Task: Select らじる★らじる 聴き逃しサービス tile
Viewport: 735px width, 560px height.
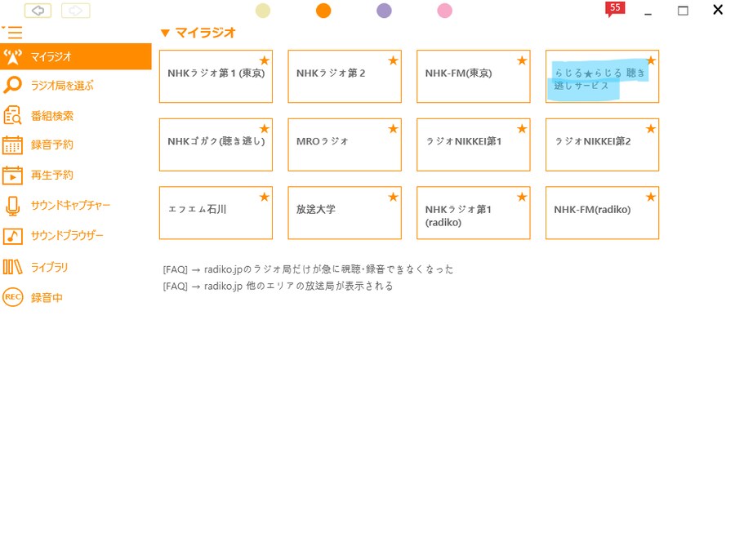Action: (603, 77)
